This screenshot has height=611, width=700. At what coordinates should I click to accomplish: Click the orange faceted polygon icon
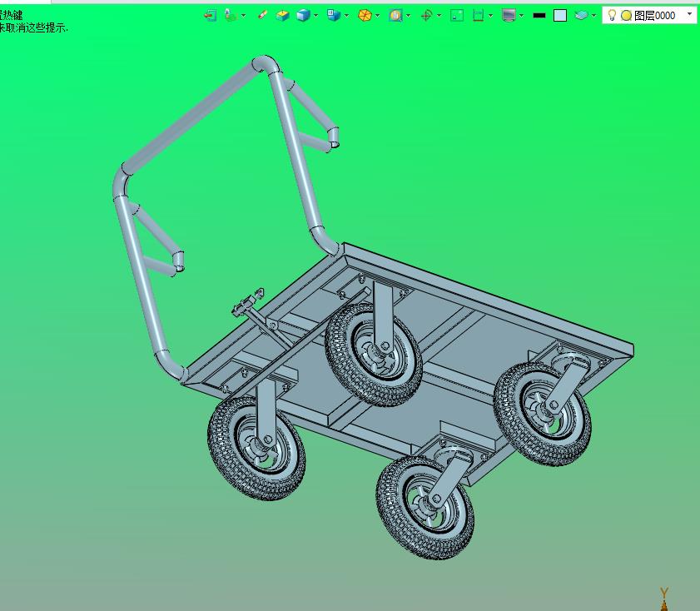click(365, 16)
